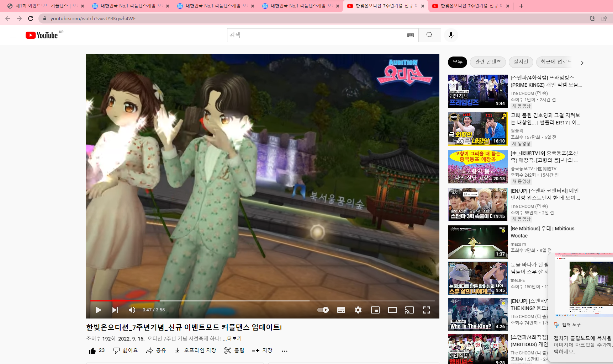Share the video (공유)
The width and height of the screenshot is (613, 364).
156,350
